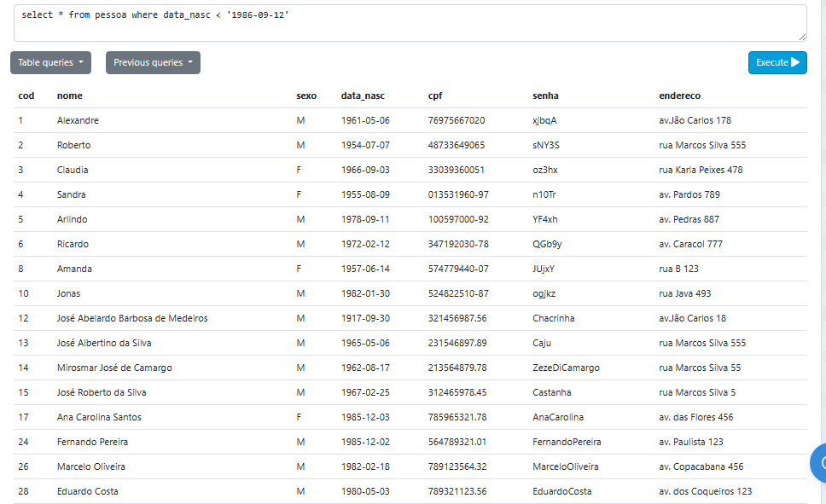The image size is (826, 504).
Task: Select the name cell Arlindo
Action: 73,220
